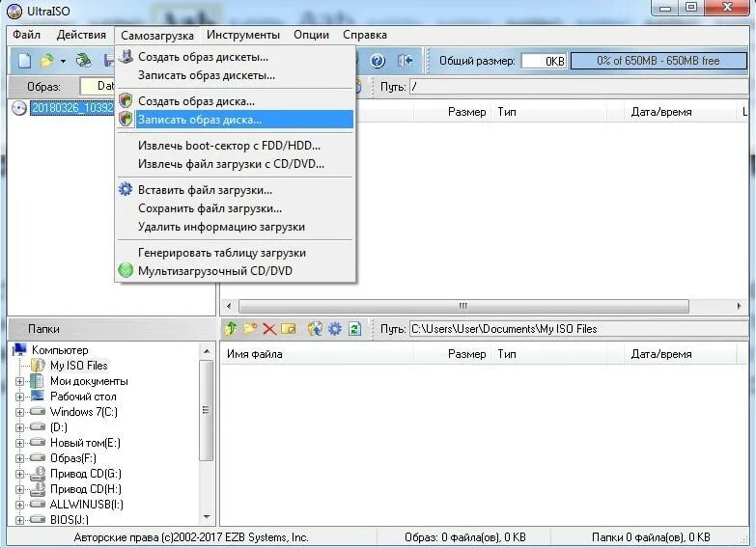Click the green refresh page icon
Viewport: 756px width, 548px height.
(x=355, y=329)
